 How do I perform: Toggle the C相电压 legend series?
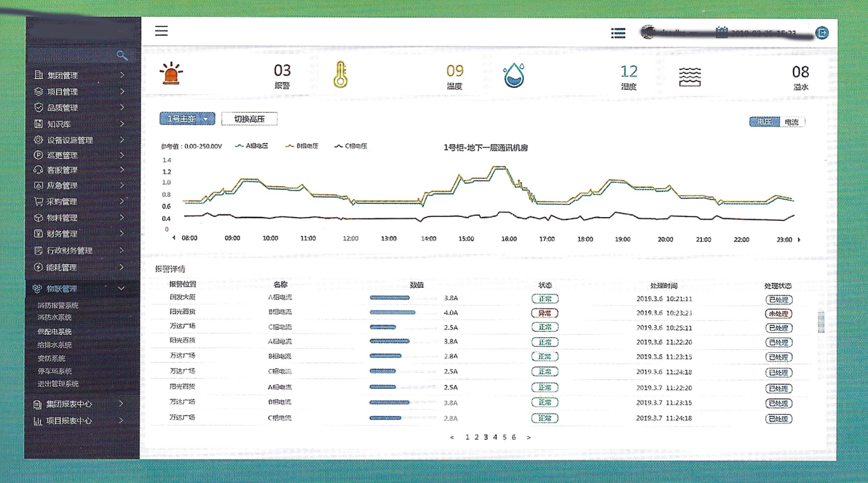(x=351, y=146)
